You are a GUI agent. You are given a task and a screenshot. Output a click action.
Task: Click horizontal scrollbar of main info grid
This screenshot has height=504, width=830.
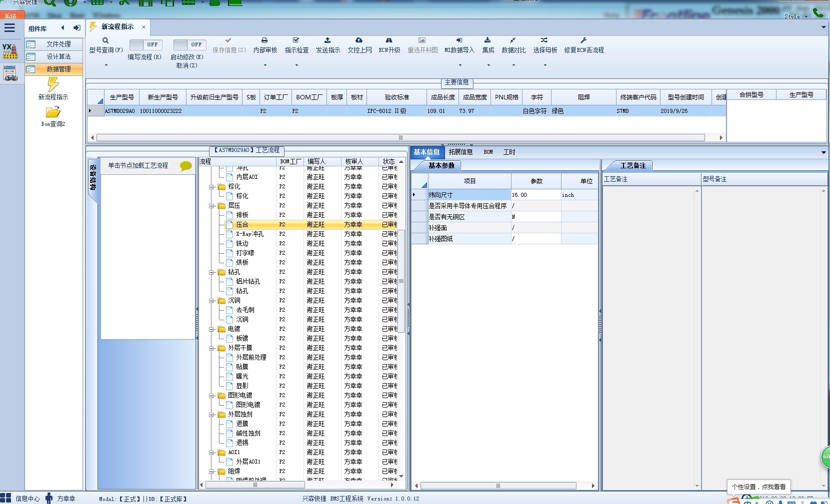click(x=400, y=137)
